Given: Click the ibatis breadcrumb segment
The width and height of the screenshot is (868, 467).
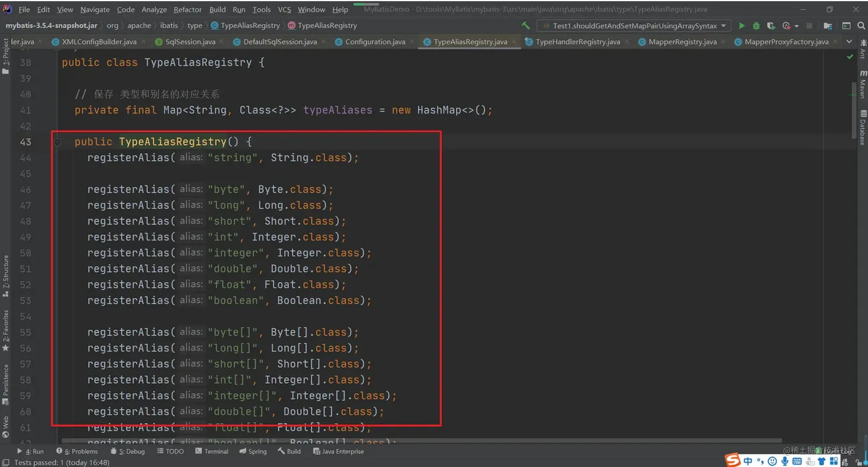Looking at the screenshot, I should (x=169, y=25).
